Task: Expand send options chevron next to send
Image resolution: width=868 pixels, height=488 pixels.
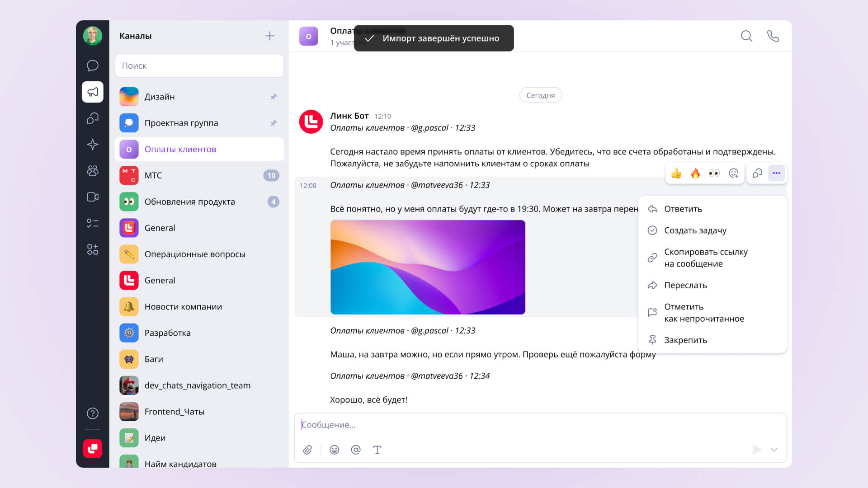Action: (x=774, y=450)
